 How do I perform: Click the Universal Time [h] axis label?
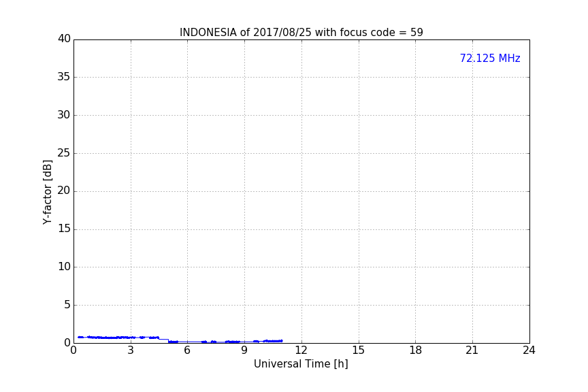(301, 364)
